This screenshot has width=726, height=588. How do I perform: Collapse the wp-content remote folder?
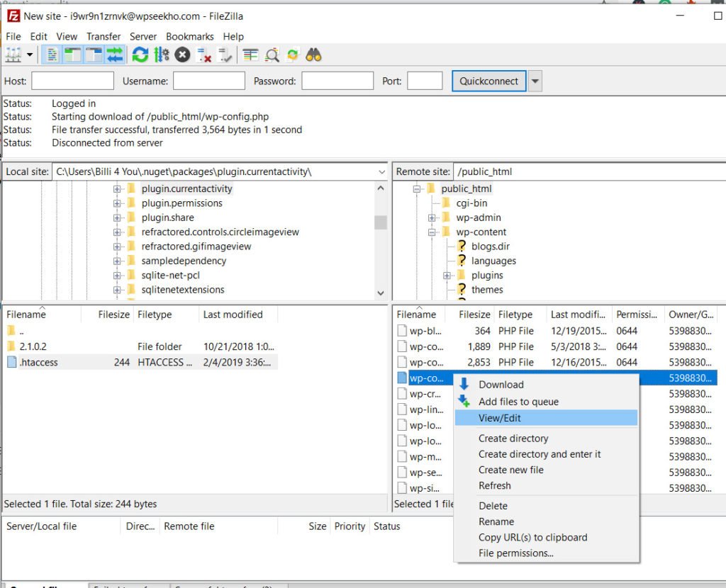click(432, 232)
